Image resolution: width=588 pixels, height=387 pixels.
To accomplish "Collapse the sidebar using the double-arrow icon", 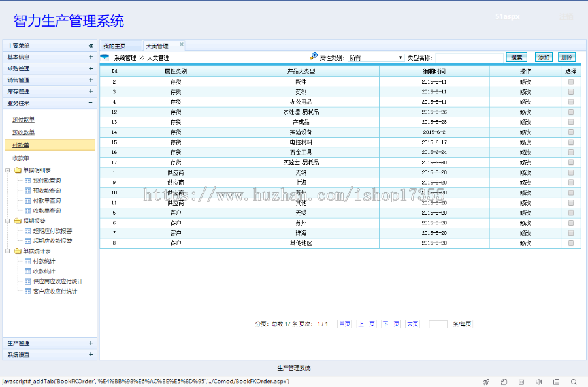I will (x=91, y=46).
